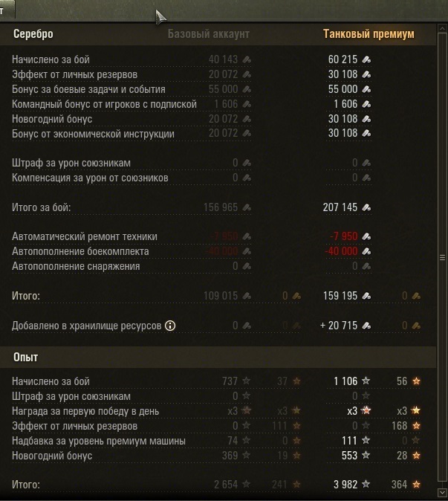Click the silver icon beside premium total 159 195

366,296
